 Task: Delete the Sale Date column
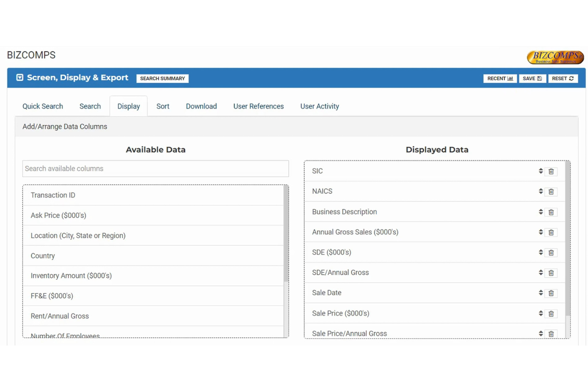(x=551, y=293)
